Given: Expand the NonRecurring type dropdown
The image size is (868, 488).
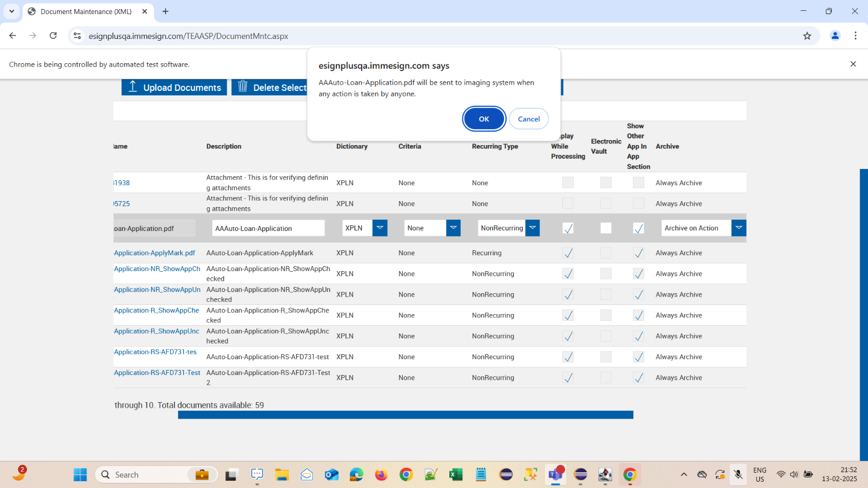Looking at the screenshot, I should click(x=532, y=228).
